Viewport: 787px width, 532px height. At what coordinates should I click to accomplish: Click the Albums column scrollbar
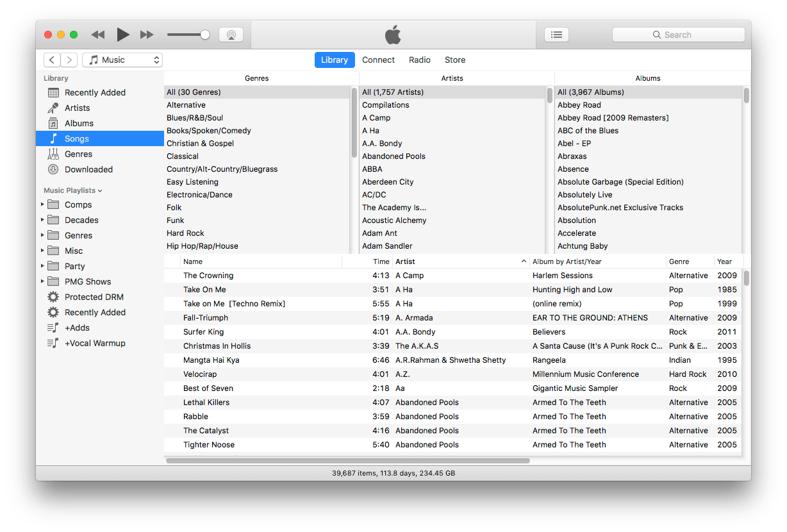746,95
